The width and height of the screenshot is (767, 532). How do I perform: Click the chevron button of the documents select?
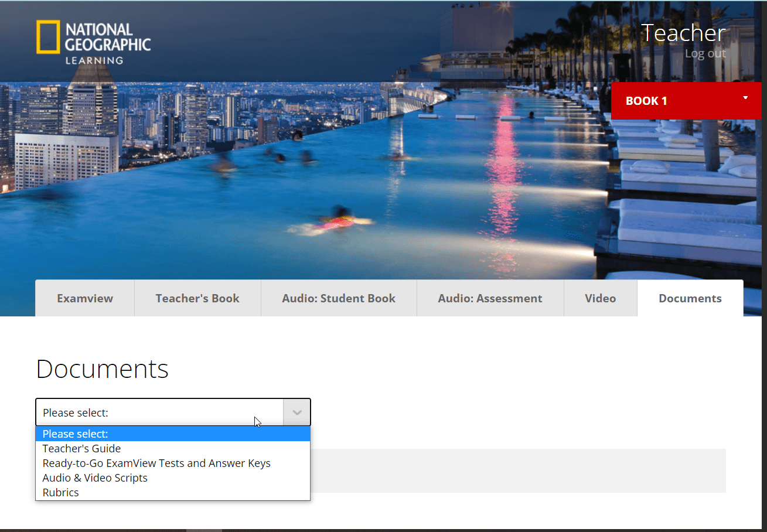[296, 412]
